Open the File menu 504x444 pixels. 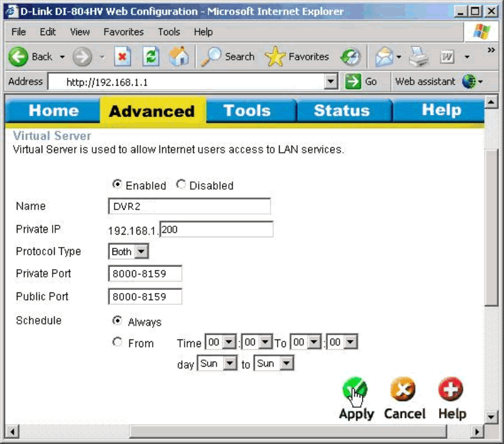19,32
